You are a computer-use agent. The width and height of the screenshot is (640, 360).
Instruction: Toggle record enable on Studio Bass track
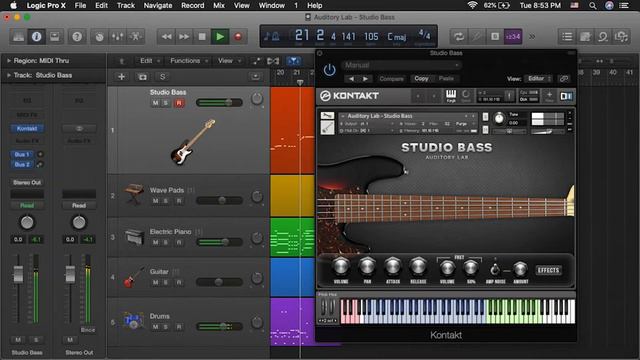click(x=179, y=103)
